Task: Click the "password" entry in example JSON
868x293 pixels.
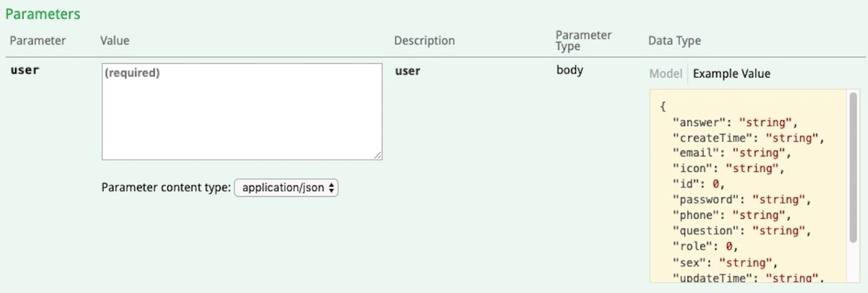Action: click(742, 200)
